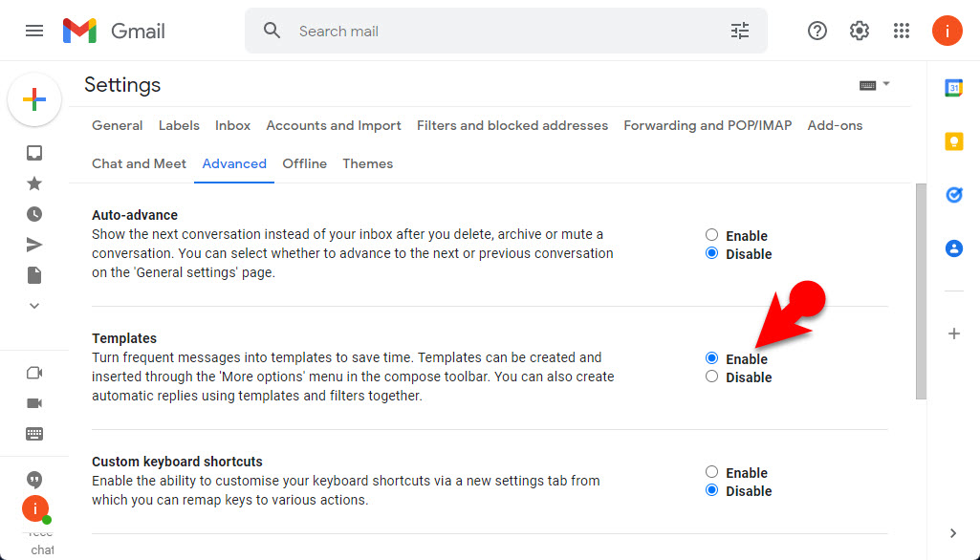The image size is (980, 560).
Task: Open the main menu hamburger icon
Action: 34,31
